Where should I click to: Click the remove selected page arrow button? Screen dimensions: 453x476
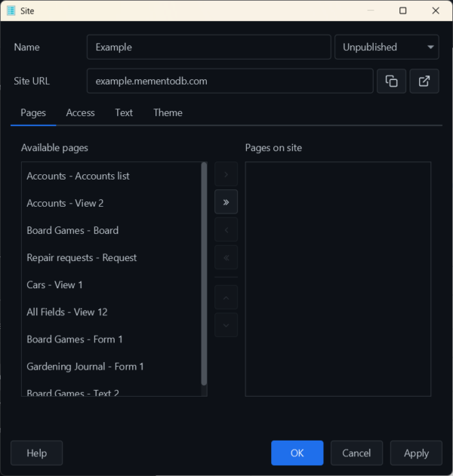(226, 230)
